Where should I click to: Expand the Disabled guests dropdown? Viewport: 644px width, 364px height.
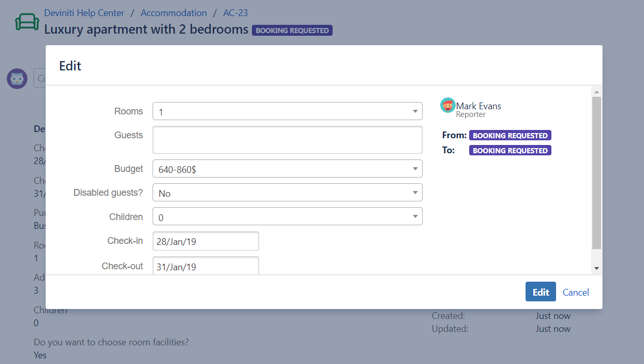288,193
